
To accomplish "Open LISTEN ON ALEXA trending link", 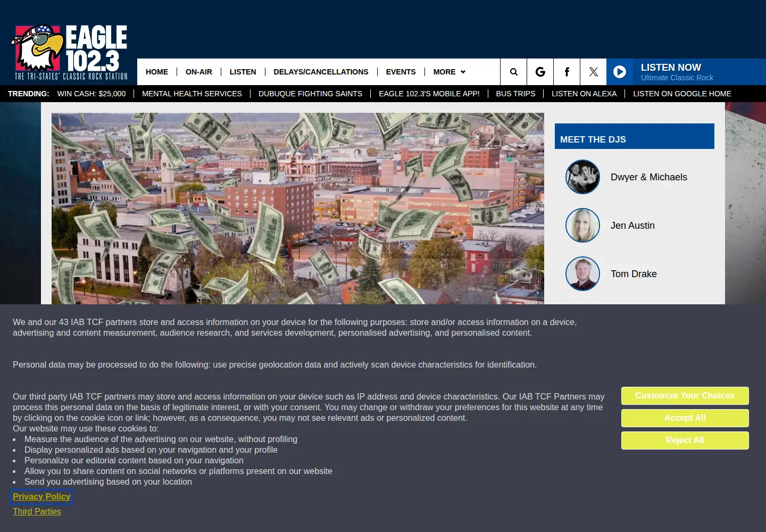I will [584, 94].
